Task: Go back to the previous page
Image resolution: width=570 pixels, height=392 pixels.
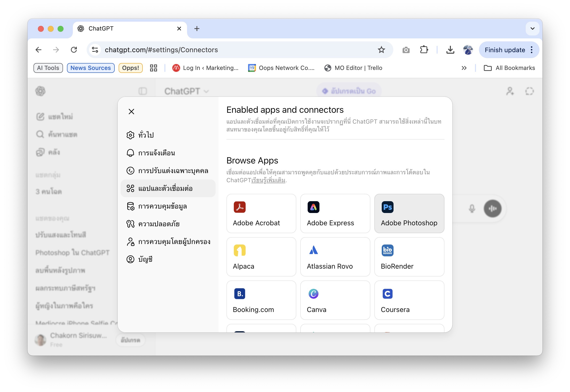Action: pos(39,50)
